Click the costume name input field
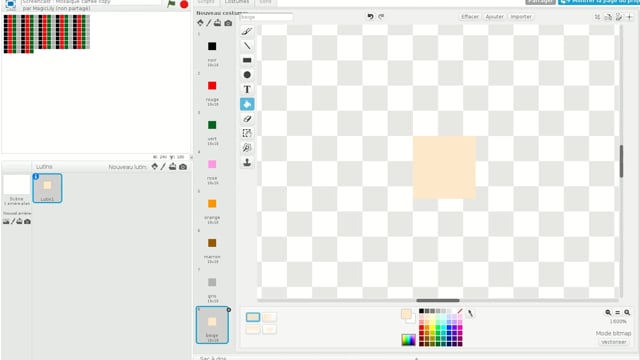This screenshot has height=360, width=640. (x=266, y=17)
